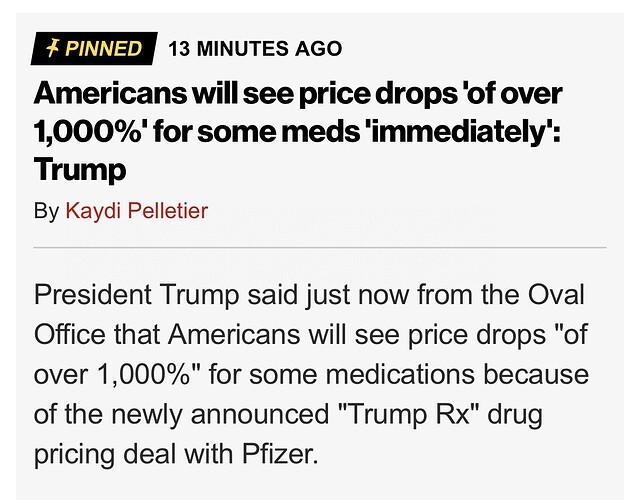Click the yellow PINNED badge label
Viewport: 640px width, 500px height.
94,47
